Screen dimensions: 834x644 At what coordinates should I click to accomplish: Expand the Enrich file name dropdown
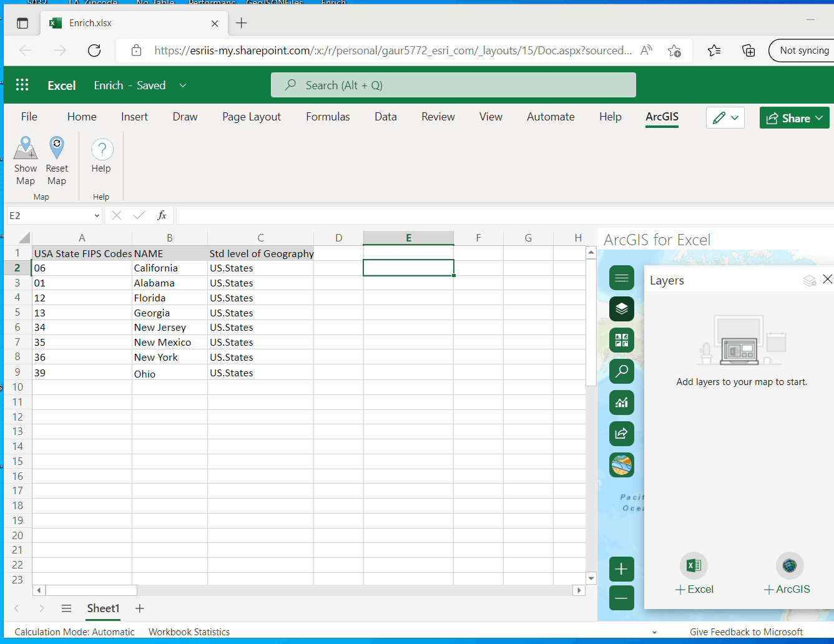pyautogui.click(x=183, y=85)
